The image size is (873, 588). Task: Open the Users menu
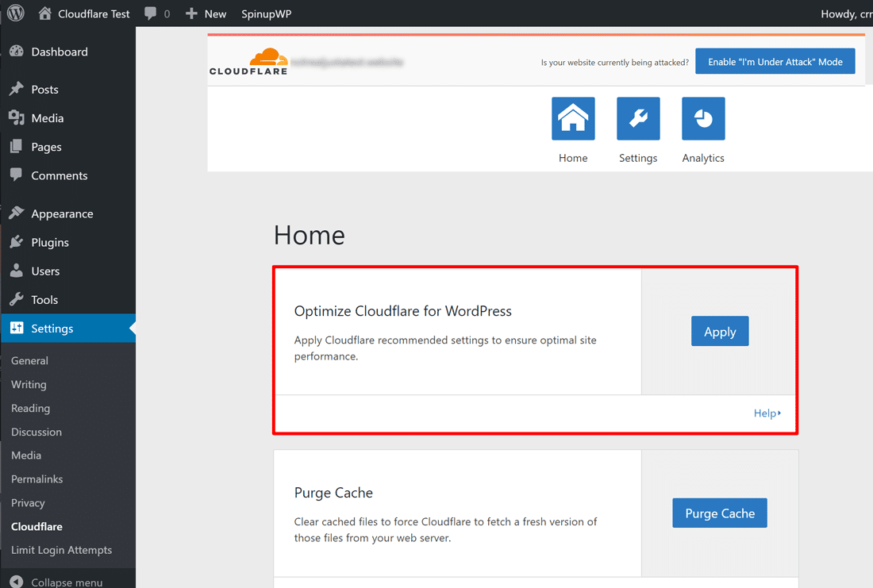(x=45, y=271)
